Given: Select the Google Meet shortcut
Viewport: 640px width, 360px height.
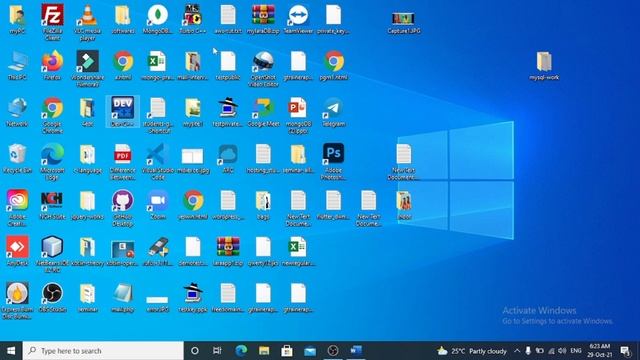Looking at the screenshot, I should 263,109.
